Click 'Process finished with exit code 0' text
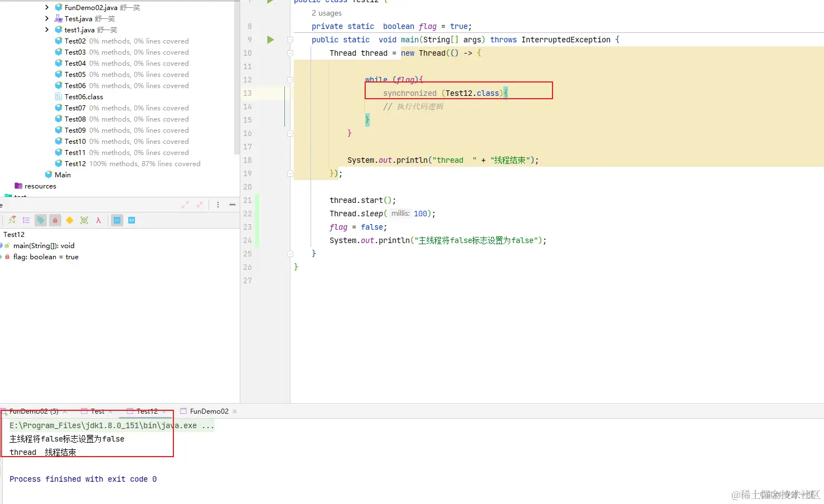 [x=83, y=479]
